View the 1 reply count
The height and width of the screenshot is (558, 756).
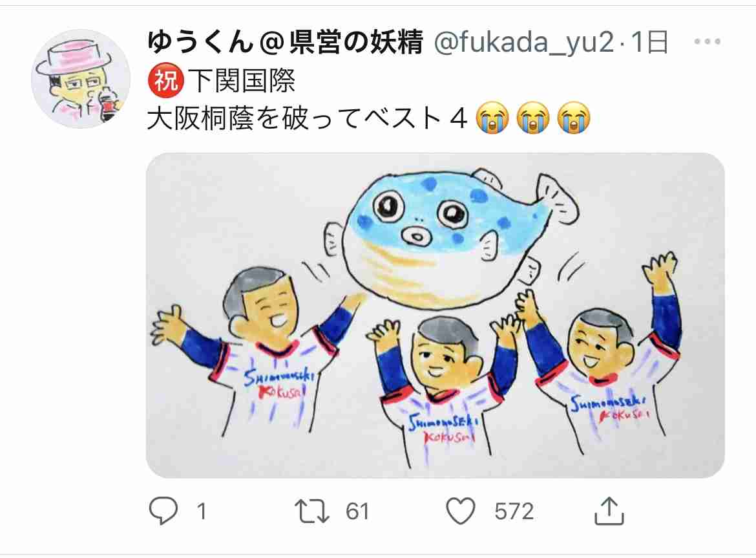202,511
